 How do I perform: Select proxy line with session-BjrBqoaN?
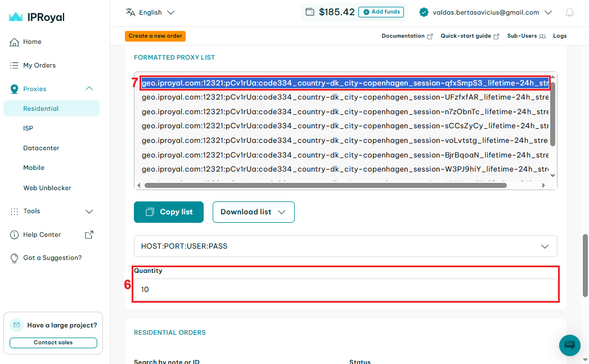pos(345,155)
